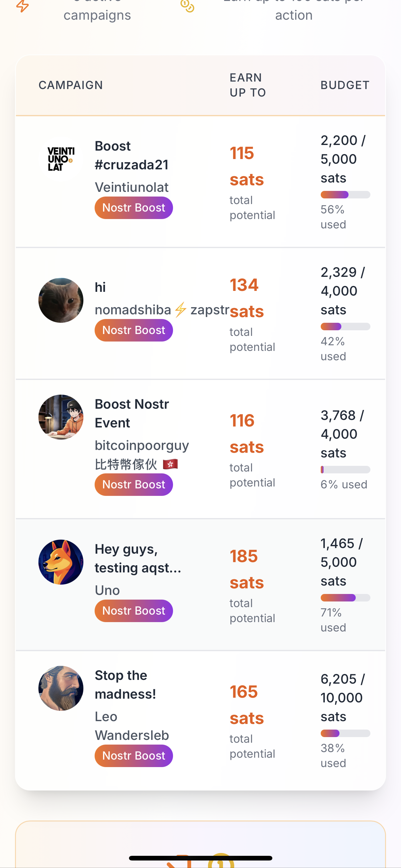Tap the Uno shiba dog avatar

(61, 562)
